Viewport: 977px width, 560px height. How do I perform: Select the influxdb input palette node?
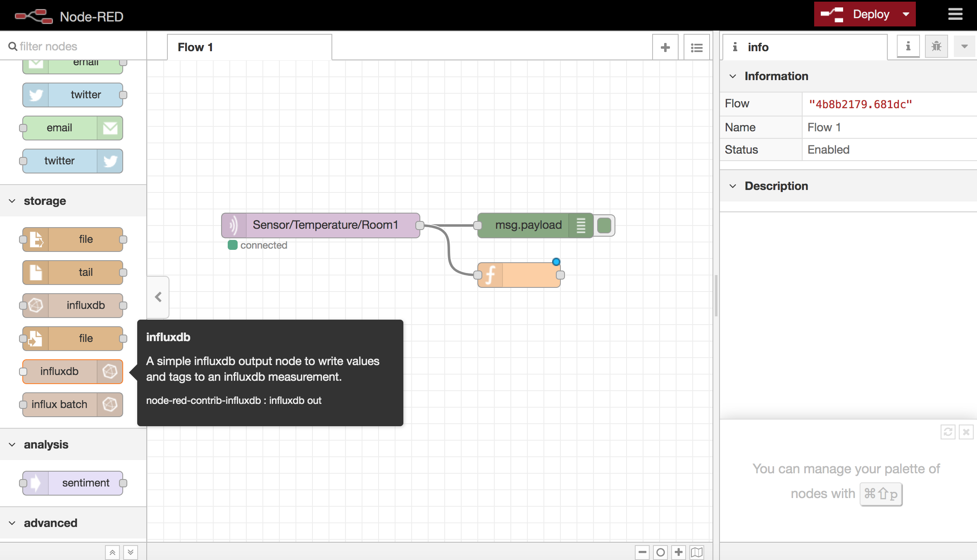pyautogui.click(x=73, y=305)
